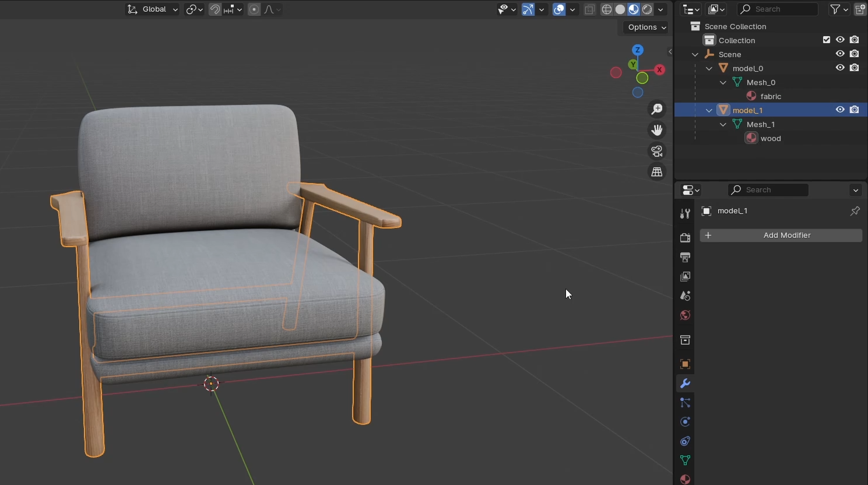This screenshot has height=485, width=868.
Task: Click the Mesh_0 mesh data icon
Action: pos(737,82)
